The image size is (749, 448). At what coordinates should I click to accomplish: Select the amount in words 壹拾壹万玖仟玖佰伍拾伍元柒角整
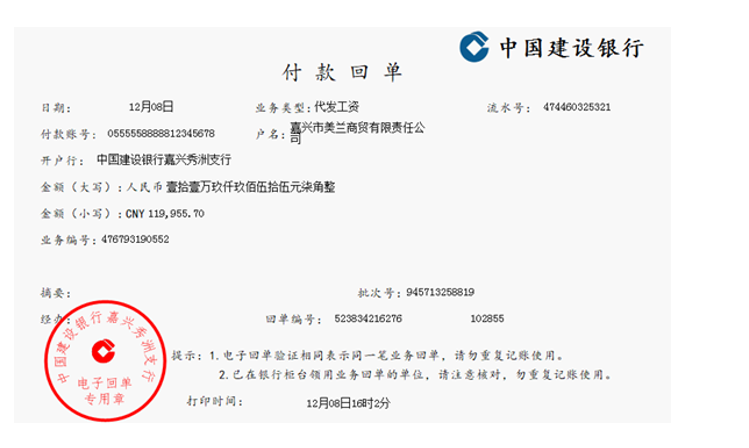click(x=250, y=187)
